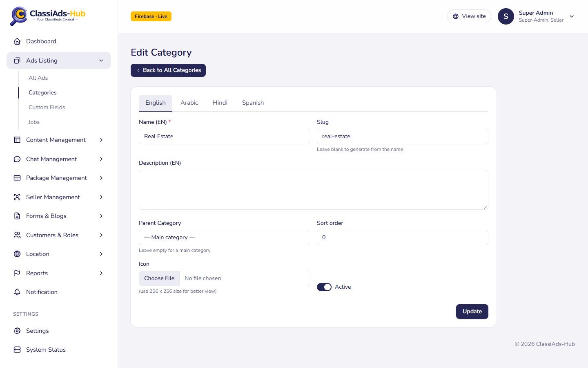Click the globe icon in View site
588x368 pixels.
[x=456, y=16]
